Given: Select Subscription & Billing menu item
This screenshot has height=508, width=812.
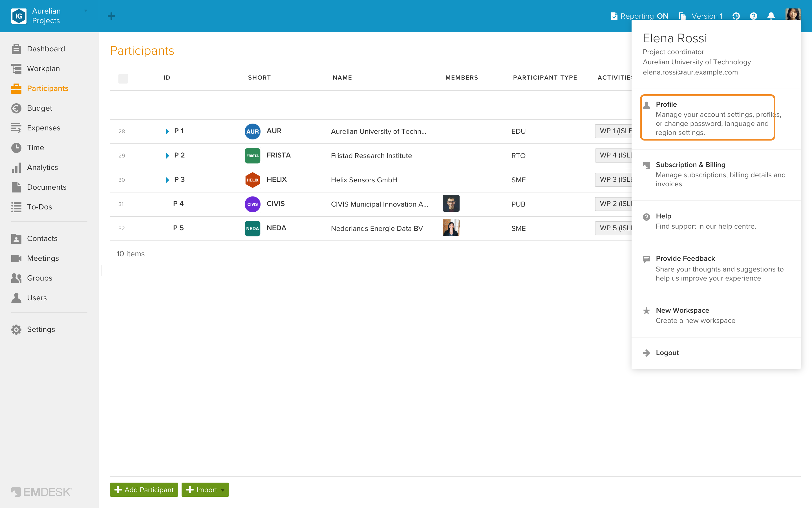Looking at the screenshot, I should [716, 174].
